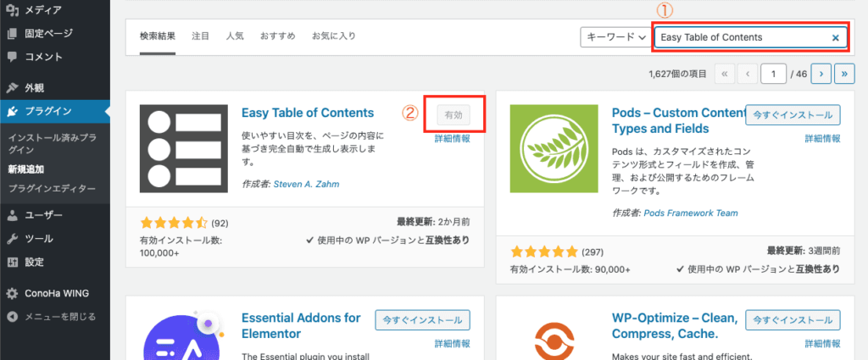Open 詳細情報 for WP-Optimize

pos(822,343)
